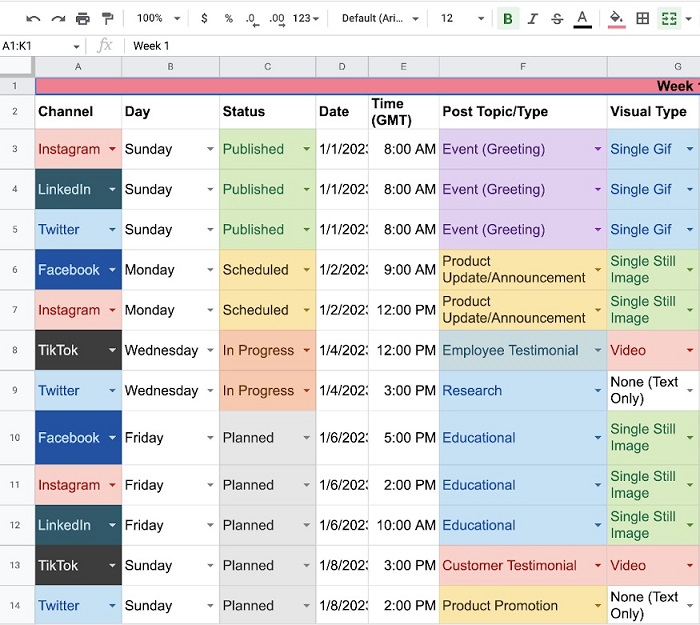The height and width of the screenshot is (625, 700).
Task: Click the Visual Type header cell
Action: (x=654, y=112)
